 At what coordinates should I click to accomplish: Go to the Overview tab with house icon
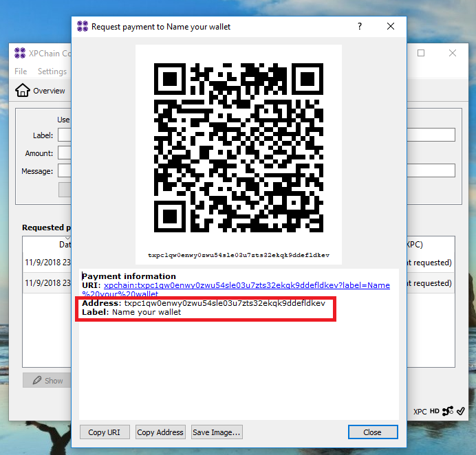41,91
